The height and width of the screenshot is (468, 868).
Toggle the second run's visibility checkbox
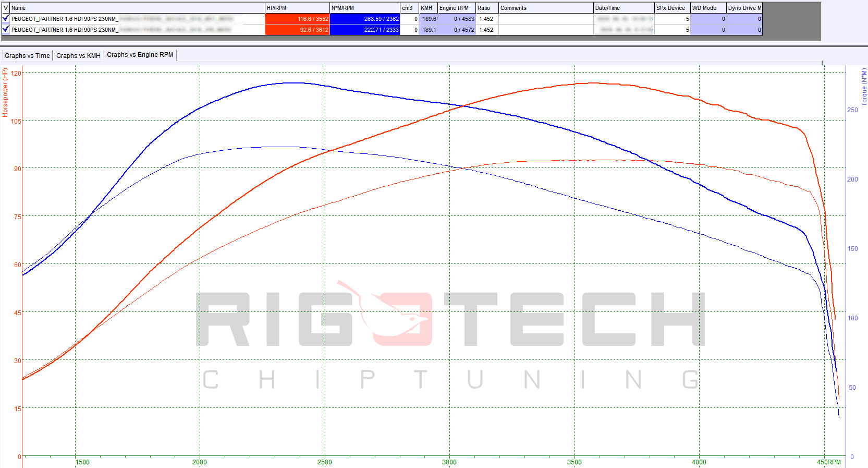point(6,29)
